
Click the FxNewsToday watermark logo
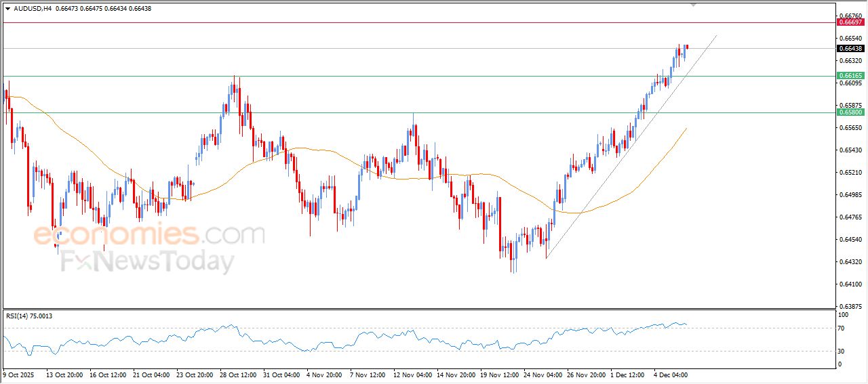tap(147, 261)
